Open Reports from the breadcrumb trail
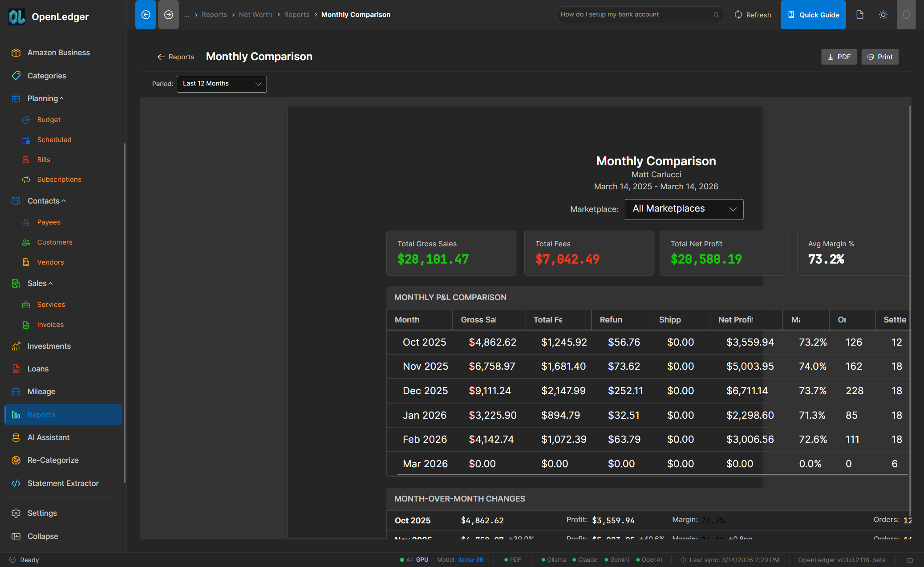 point(215,14)
